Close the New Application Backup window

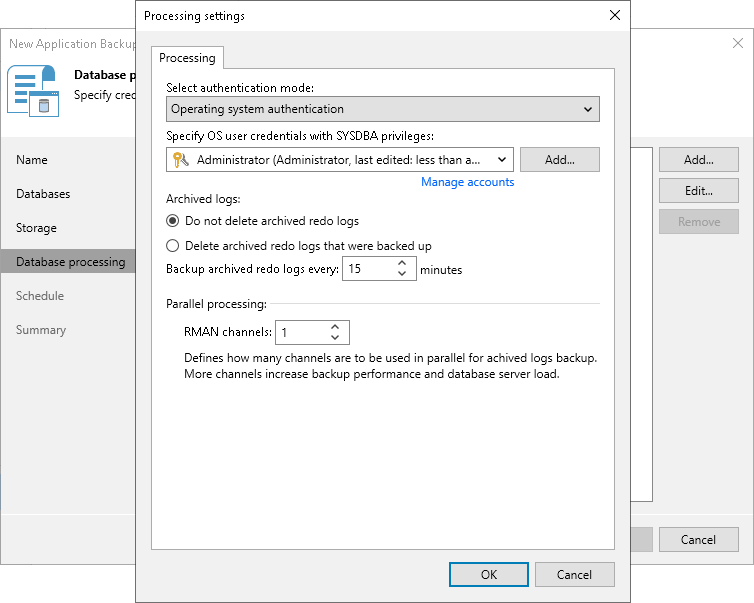[x=738, y=43]
